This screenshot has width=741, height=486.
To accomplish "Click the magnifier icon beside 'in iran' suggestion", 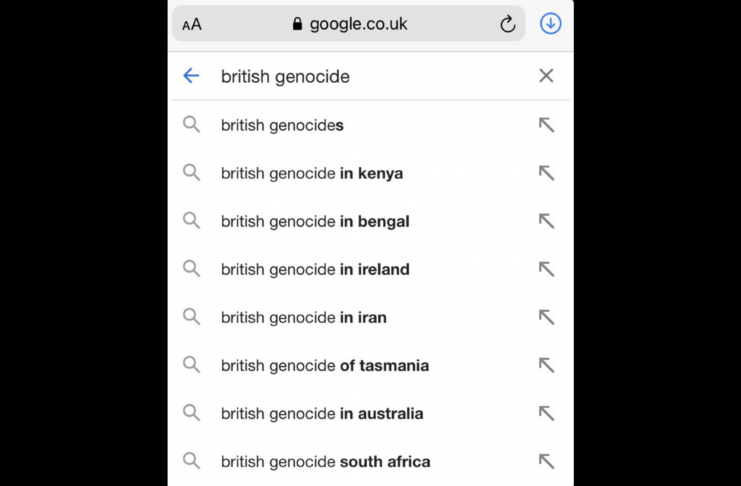I will point(191,317).
